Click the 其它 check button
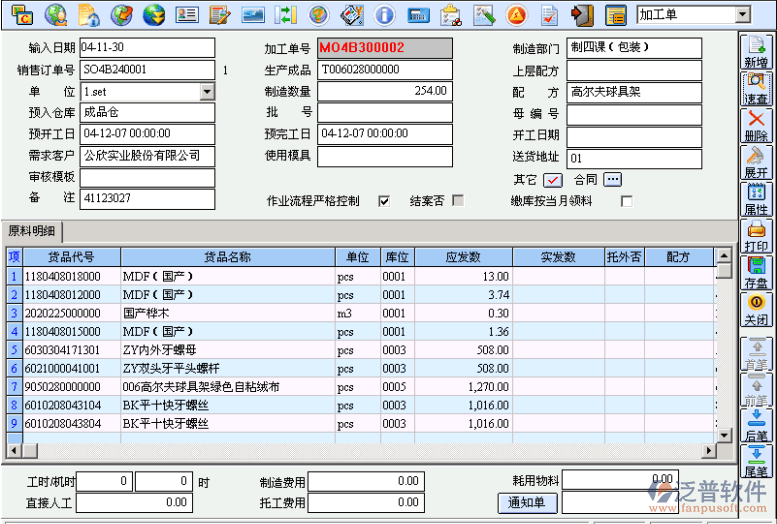777x524 pixels. 553,180
